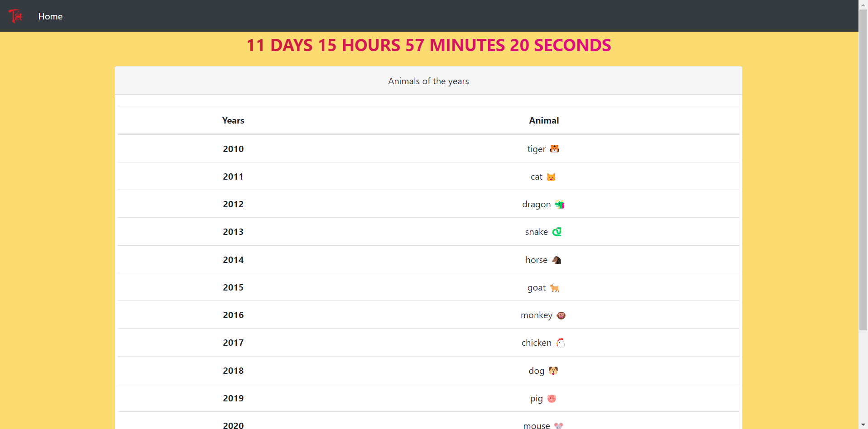Click the dragon emoji icon
The image size is (868, 429).
tap(560, 205)
